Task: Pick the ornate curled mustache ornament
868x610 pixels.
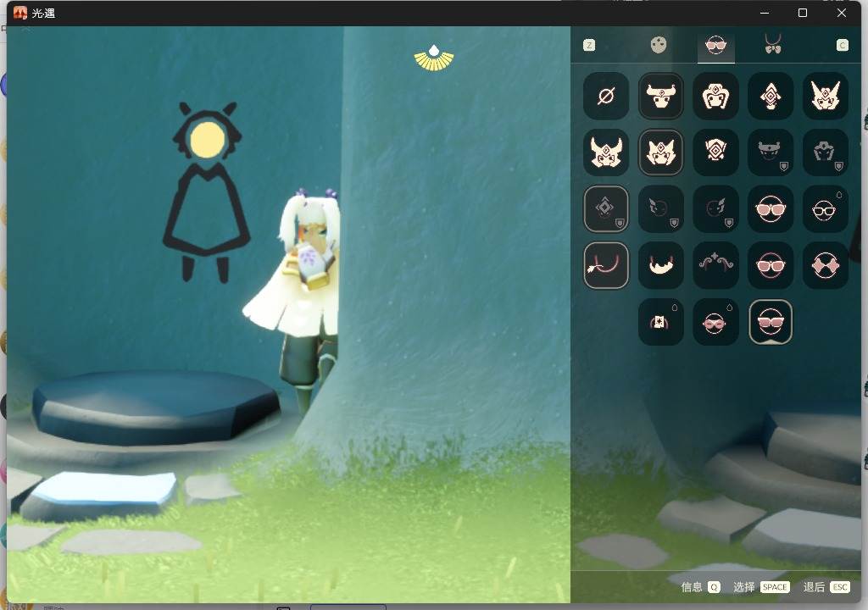Action: point(715,265)
